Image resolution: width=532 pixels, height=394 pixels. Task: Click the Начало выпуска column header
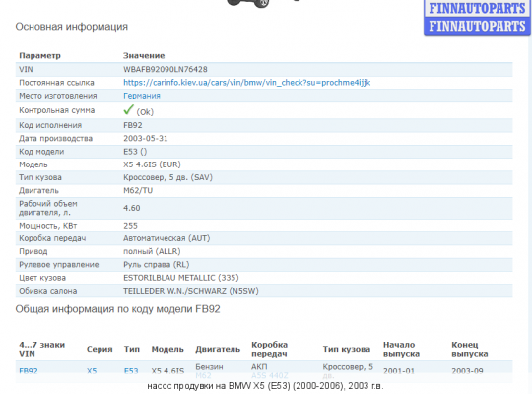point(401,349)
